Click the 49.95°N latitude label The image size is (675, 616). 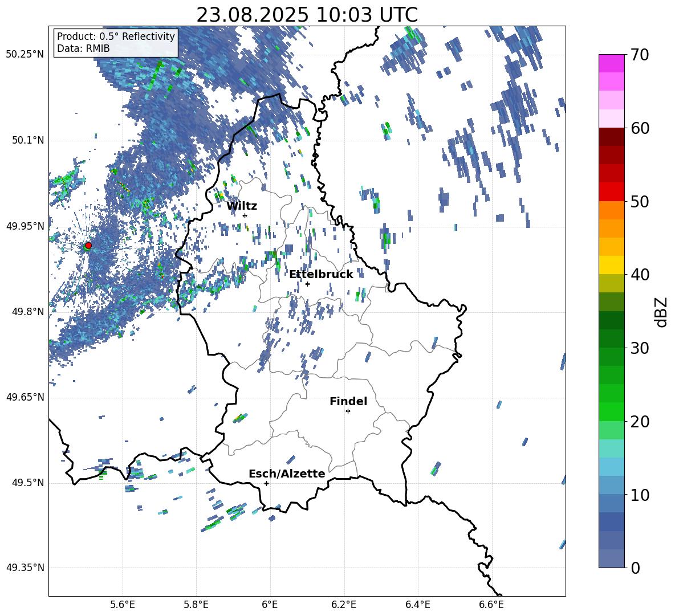pyautogui.click(x=25, y=226)
